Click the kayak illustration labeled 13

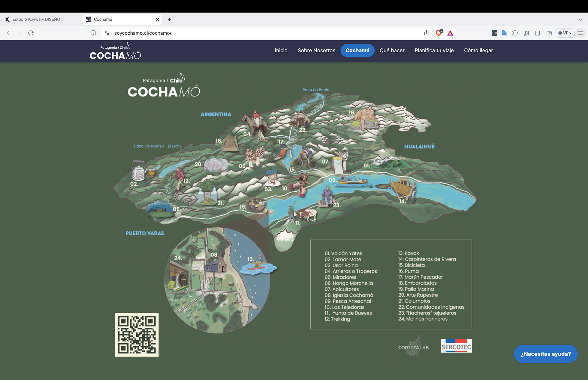[258, 266]
